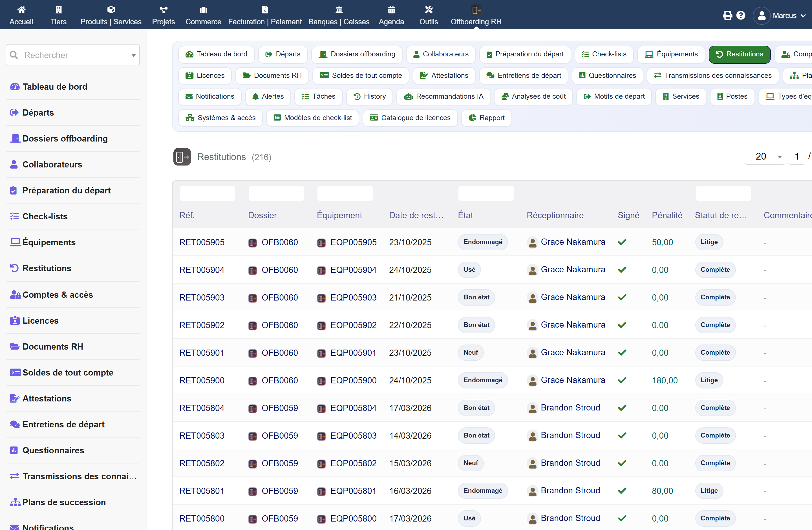Open dossier OFB0059 in row RET005802
Viewport: 812px width, 530px height.
coord(280,463)
